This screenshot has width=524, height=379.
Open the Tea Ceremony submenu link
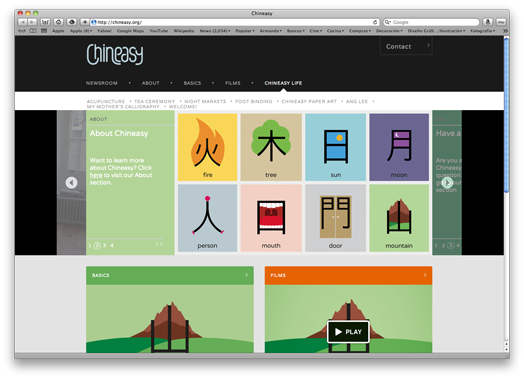point(154,101)
